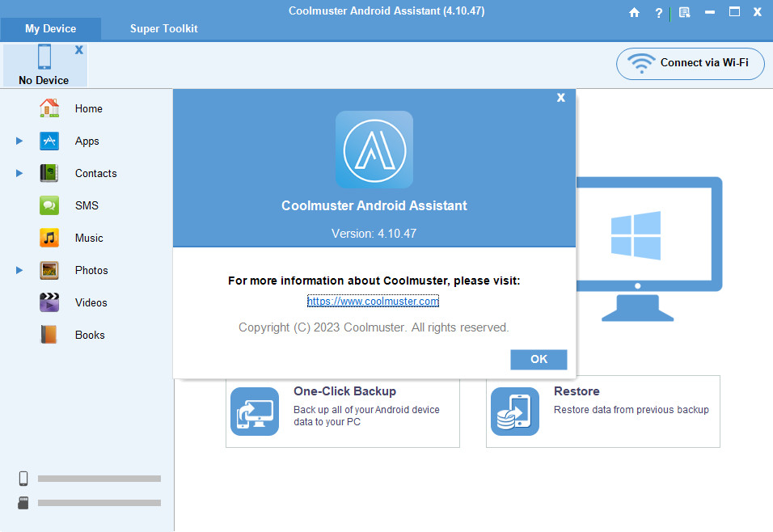This screenshot has width=773, height=532.
Task: Click the Books icon in the sidebar
Action: pos(49,335)
